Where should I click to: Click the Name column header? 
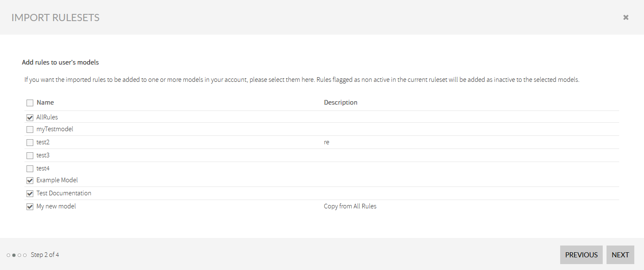click(45, 102)
